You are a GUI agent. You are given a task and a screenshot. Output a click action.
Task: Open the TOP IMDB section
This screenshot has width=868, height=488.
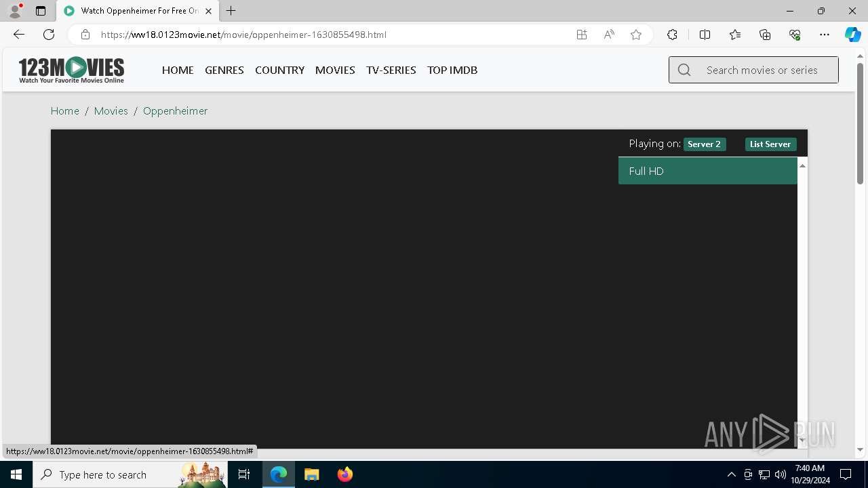tap(452, 70)
